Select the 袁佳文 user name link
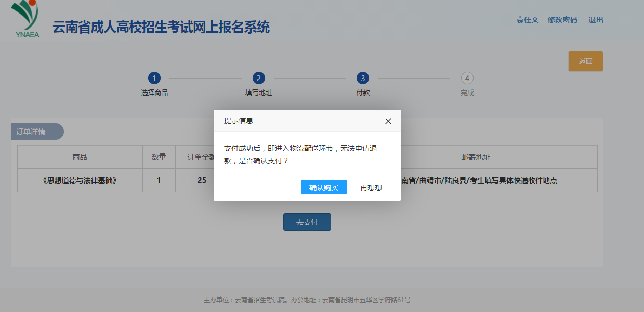 pyautogui.click(x=527, y=20)
